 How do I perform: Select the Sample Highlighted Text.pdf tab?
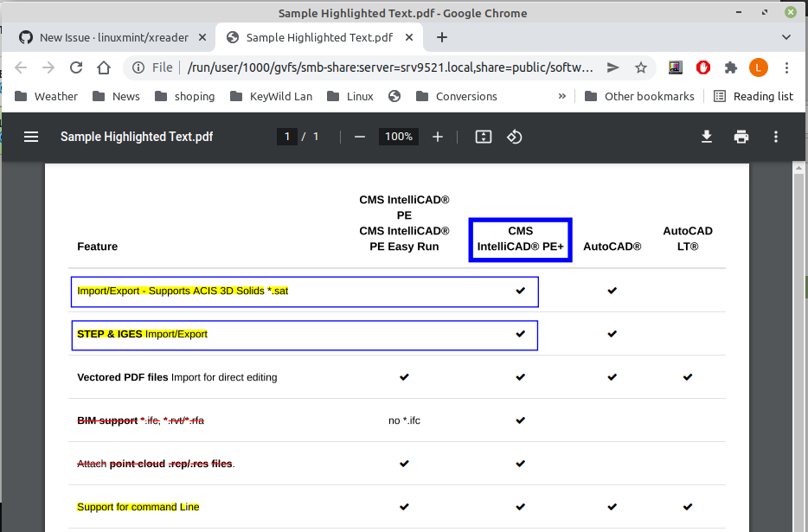coord(318,37)
